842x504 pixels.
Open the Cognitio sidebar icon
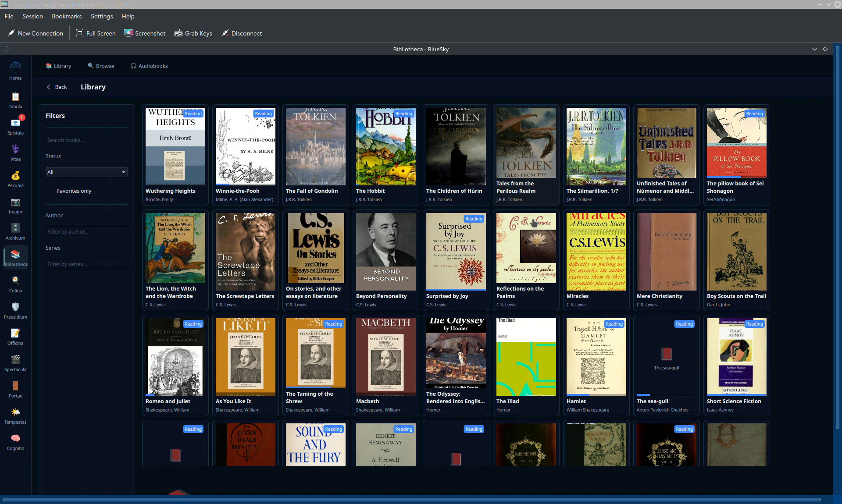(15, 440)
